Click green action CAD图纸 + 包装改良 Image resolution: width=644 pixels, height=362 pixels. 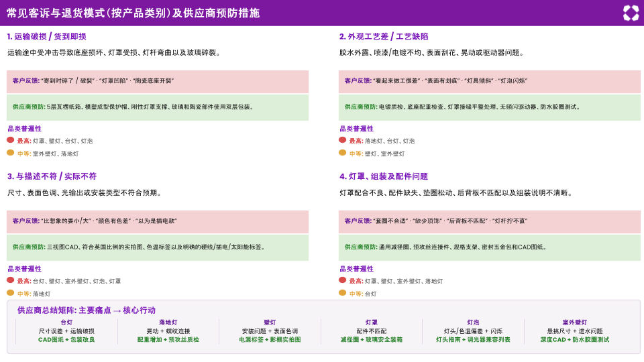[66, 340]
